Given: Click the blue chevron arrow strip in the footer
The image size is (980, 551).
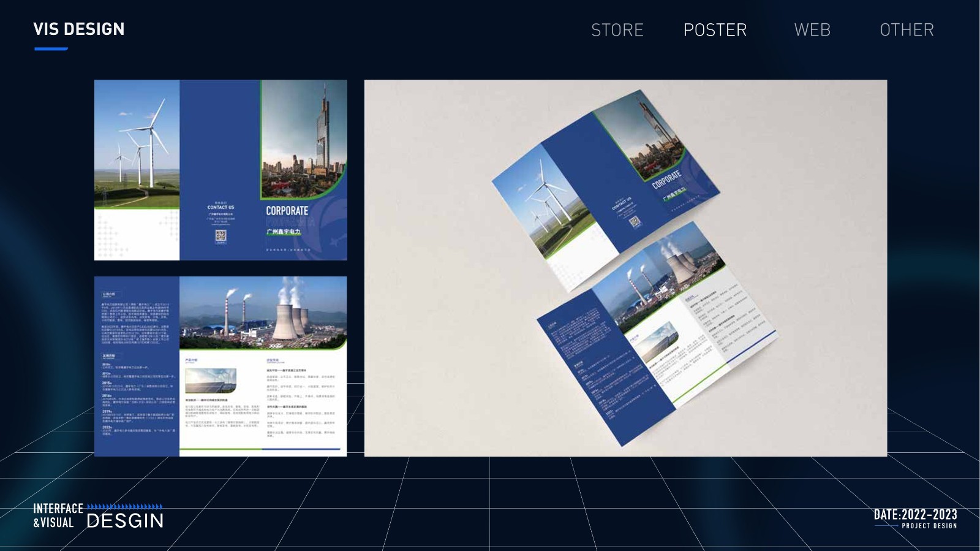Looking at the screenshot, I should [124, 507].
